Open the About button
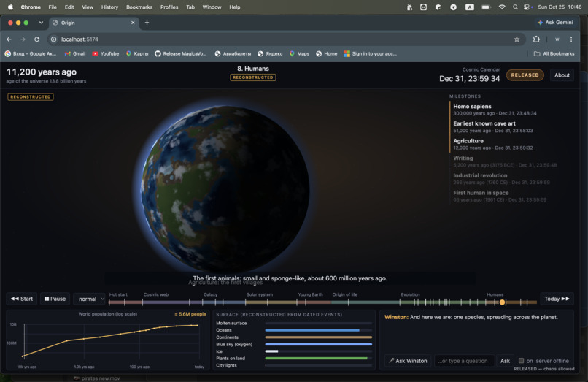This screenshot has height=382, width=588. click(562, 75)
